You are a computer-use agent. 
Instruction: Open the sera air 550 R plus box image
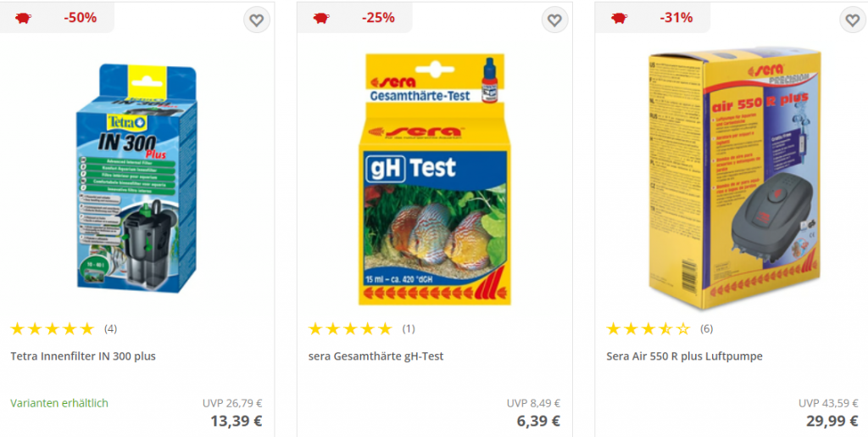pyautogui.click(x=734, y=178)
